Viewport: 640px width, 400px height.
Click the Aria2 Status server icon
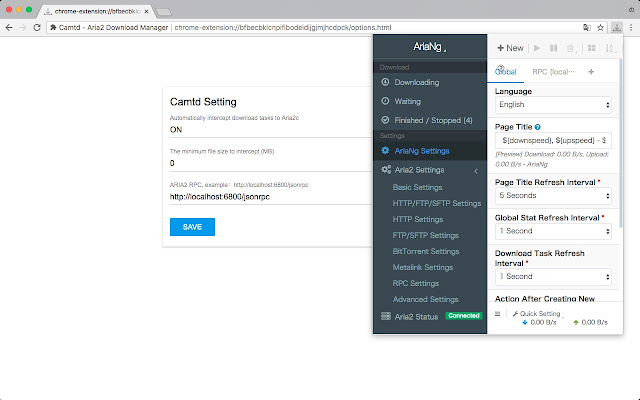point(386,316)
